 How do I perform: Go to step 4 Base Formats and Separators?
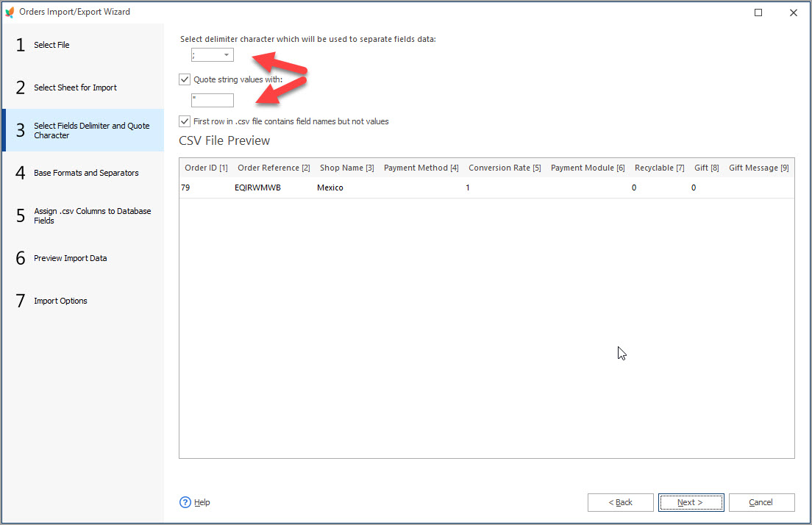coord(83,173)
